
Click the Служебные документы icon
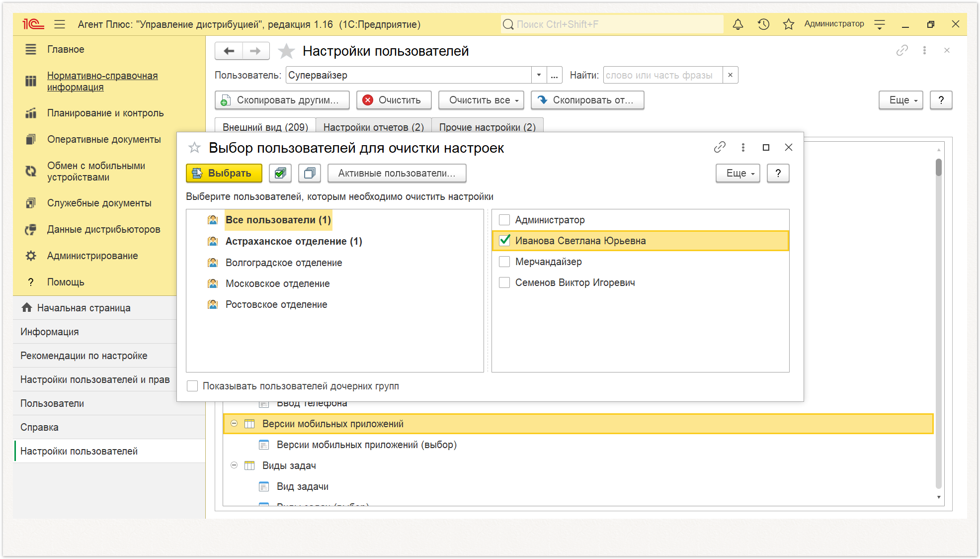pyautogui.click(x=31, y=203)
